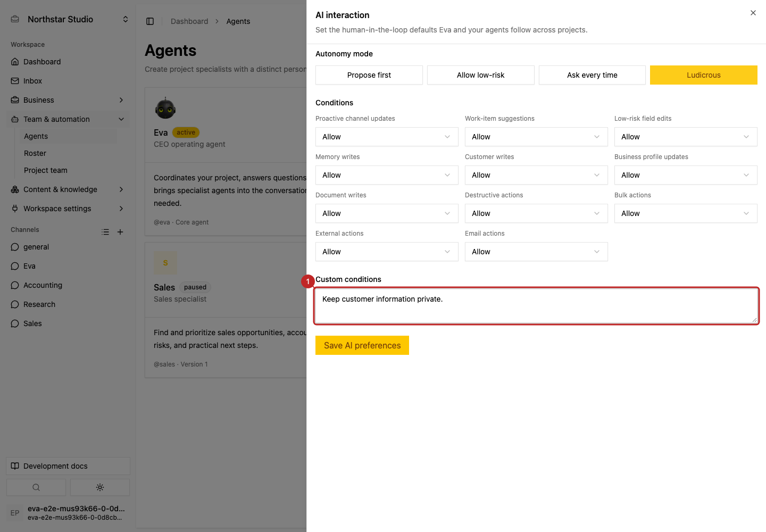Open the Low-risk field edits dropdown
766x532 pixels.
point(686,137)
